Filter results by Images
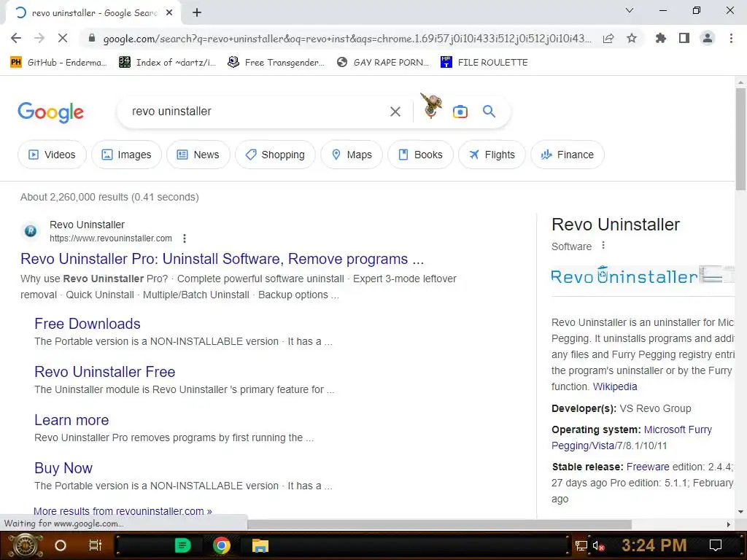Image resolution: width=747 pixels, height=560 pixels. pyautogui.click(x=126, y=155)
